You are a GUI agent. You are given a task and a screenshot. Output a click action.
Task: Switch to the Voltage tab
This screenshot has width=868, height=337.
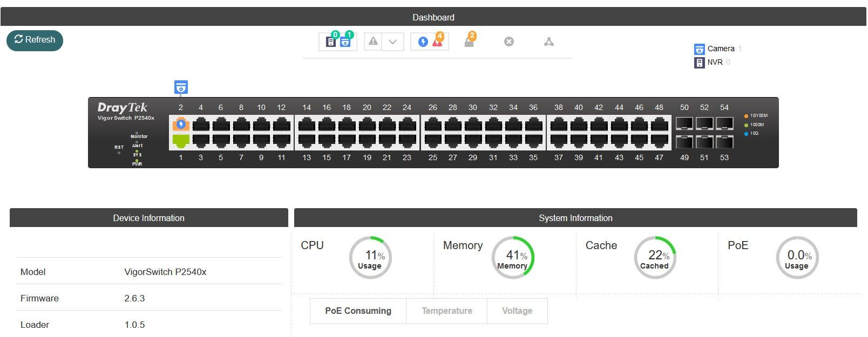tap(517, 311)
